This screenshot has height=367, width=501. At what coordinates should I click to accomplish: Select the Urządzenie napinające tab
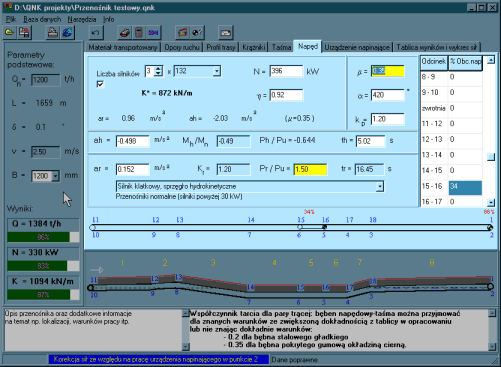point(357,47)
